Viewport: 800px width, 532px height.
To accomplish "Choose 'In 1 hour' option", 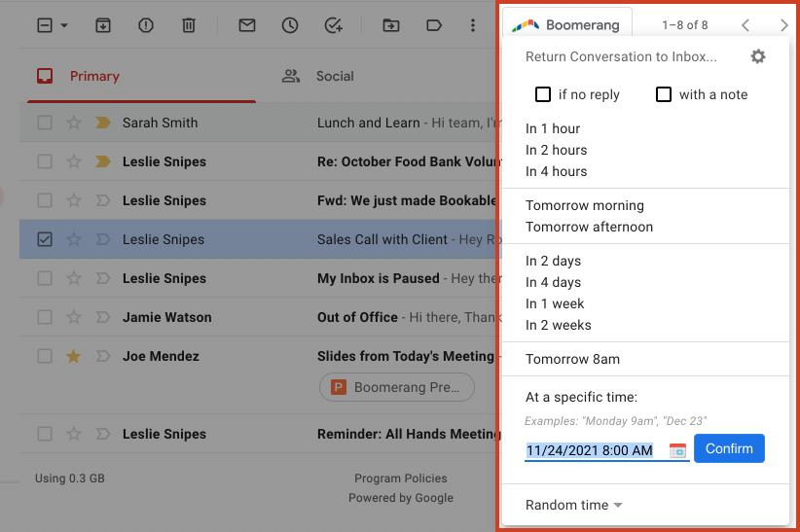I will tap(553, 128).
